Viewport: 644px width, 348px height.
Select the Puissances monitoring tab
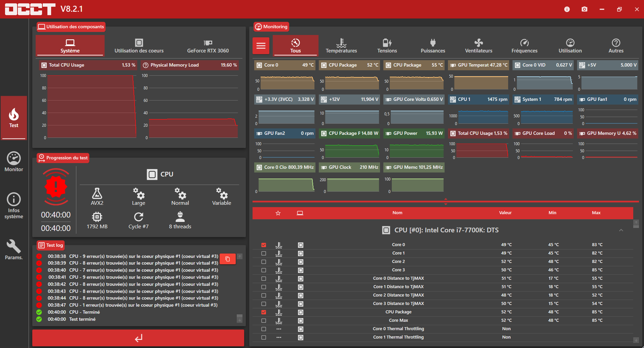tap(433, 45)
